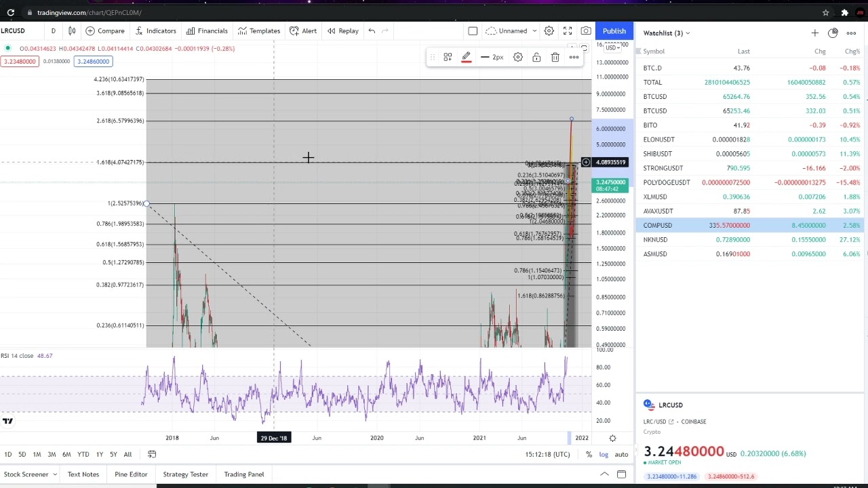Show All date range

coord(127,455)
